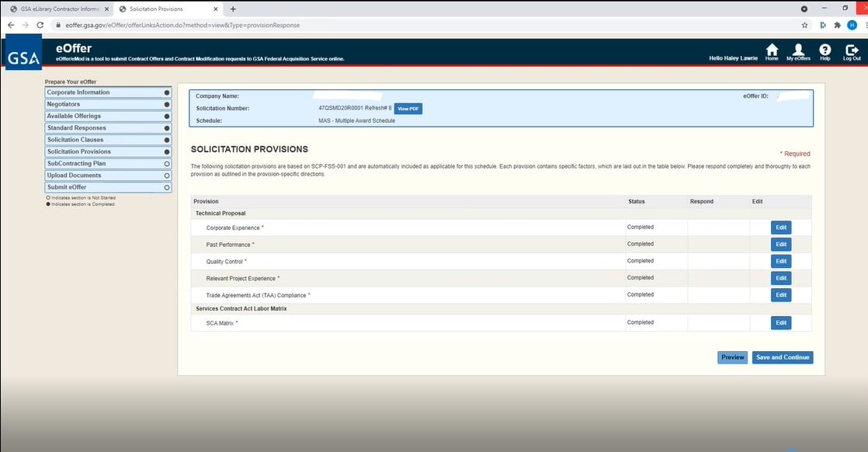Click the Home icon in the navigation bar
The image size is (868, 452).
click(772, 51)
